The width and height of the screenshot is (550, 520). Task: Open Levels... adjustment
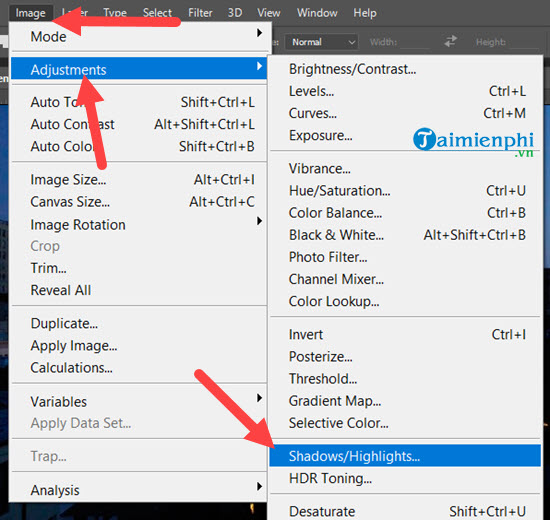coord(405,91)
